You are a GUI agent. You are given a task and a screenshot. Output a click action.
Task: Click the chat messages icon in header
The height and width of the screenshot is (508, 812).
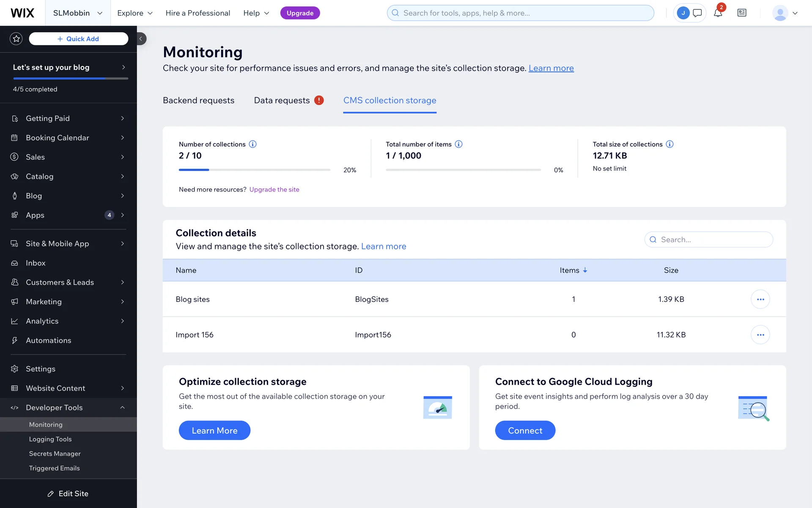[697, 13]
